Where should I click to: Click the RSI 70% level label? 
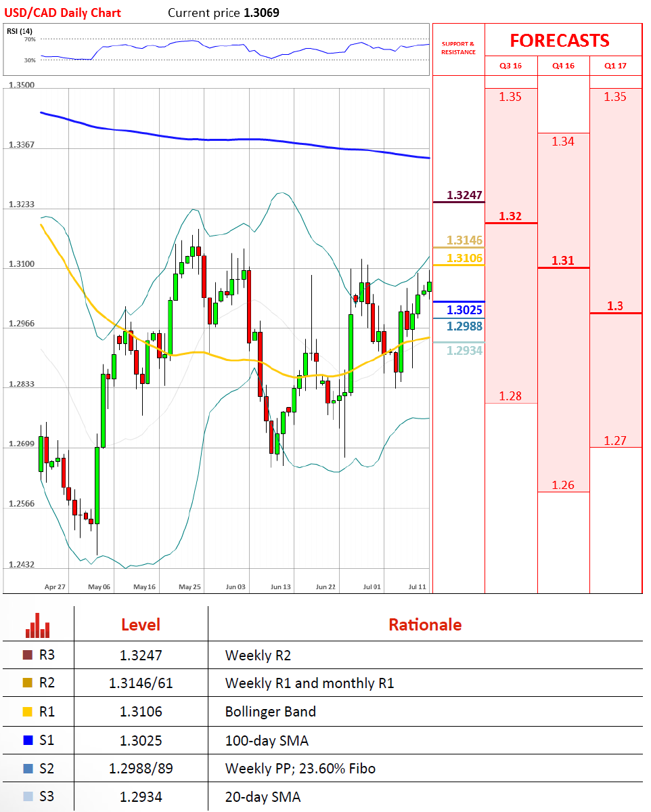30,39
